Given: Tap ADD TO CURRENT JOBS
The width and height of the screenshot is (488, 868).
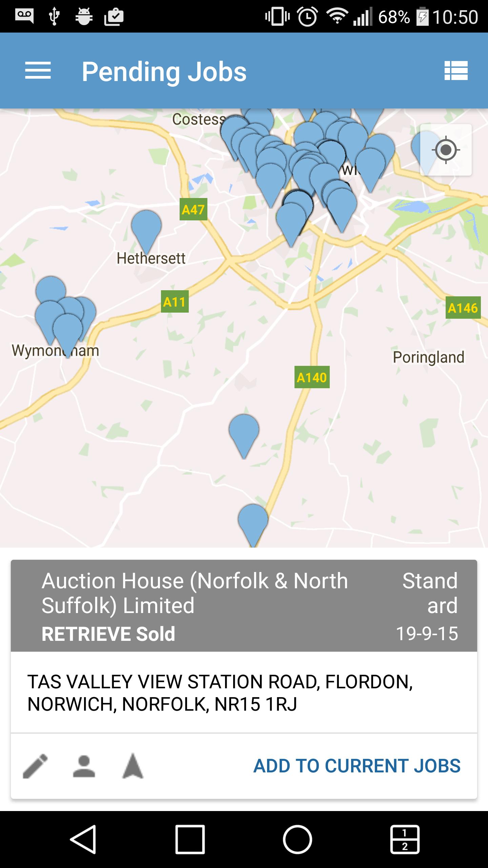Looking at the screenshot, I should (357, 766).
